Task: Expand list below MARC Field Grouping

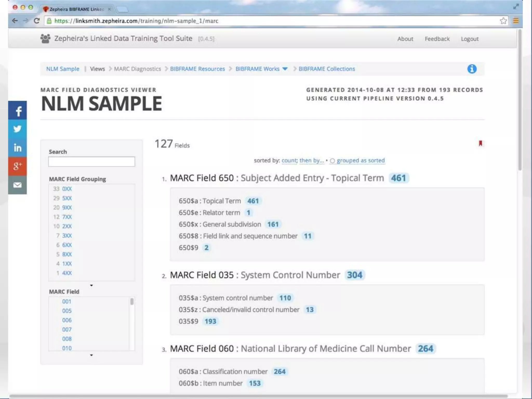Action: click(91, 285)
